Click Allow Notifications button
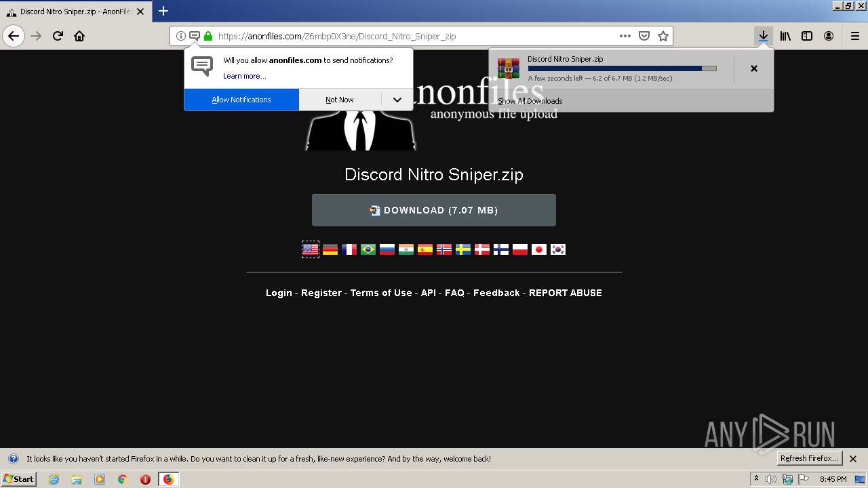 pos(241,100)
